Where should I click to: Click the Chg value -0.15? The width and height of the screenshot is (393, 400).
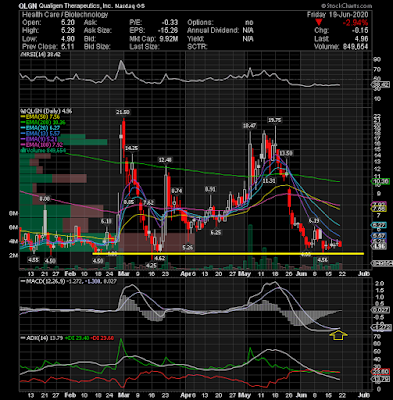pyautogui.click(x=360, y=31)
